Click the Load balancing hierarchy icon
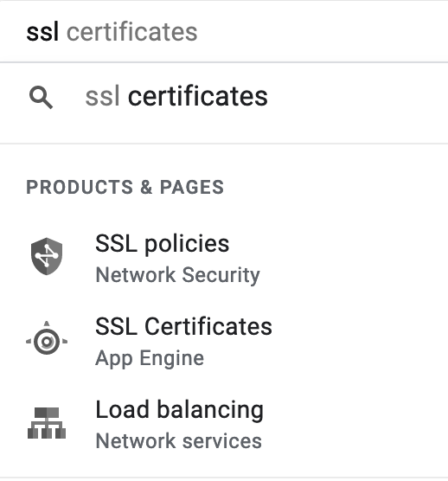448x481 pixels. pos(47,423)
